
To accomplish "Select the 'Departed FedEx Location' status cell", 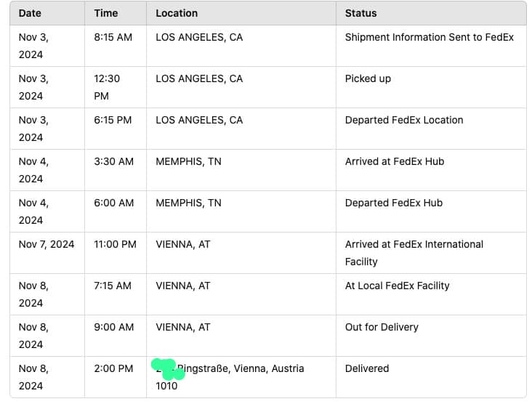I will click(x=403, y=120).
